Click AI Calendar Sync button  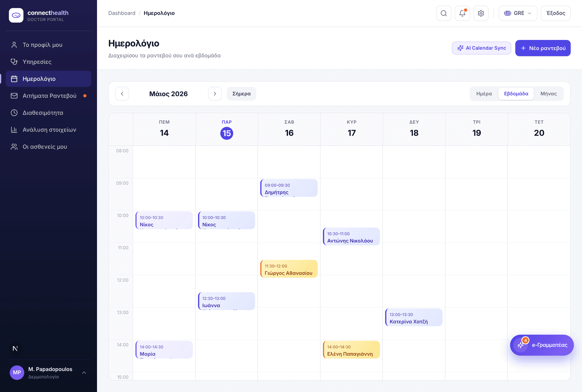click(x=481, y=48)
